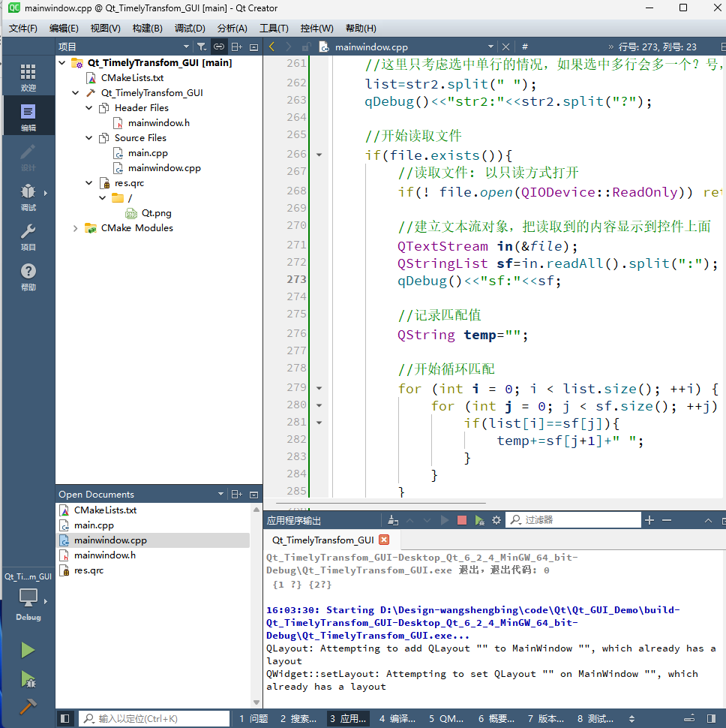The image size is (726, 728).
Task: Toggle the right sidebar visibility
Action: [x=711, y=719]
